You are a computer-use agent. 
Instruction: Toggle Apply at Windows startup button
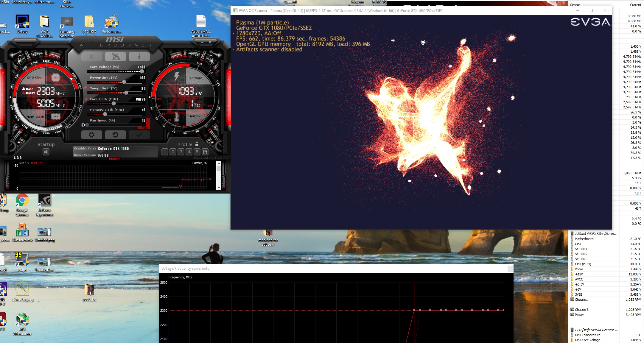point(46,152)
